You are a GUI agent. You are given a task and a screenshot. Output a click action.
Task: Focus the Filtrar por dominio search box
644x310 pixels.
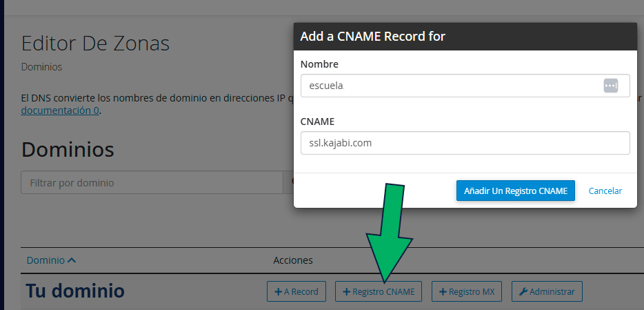coord(152,183)
